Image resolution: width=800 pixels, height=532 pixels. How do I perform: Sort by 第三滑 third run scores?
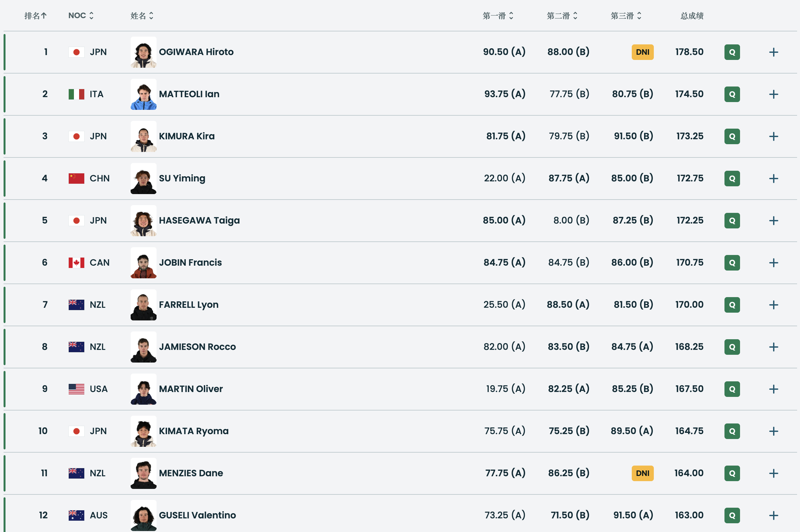[x=626, y=16]
